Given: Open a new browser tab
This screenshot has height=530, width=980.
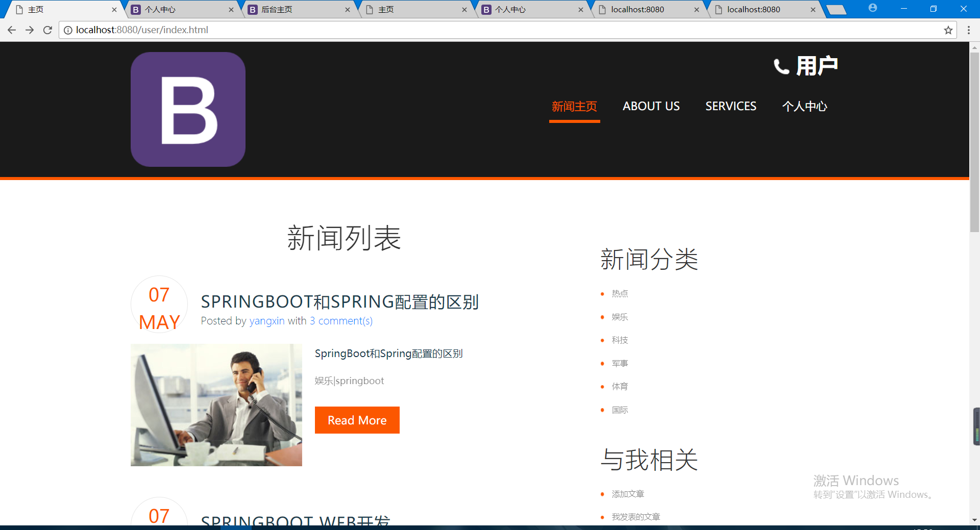Looking at the screenshot, I should 836,10.
